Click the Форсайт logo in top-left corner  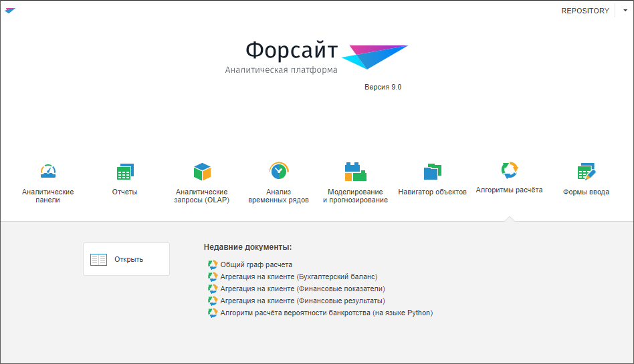[10, 11]
